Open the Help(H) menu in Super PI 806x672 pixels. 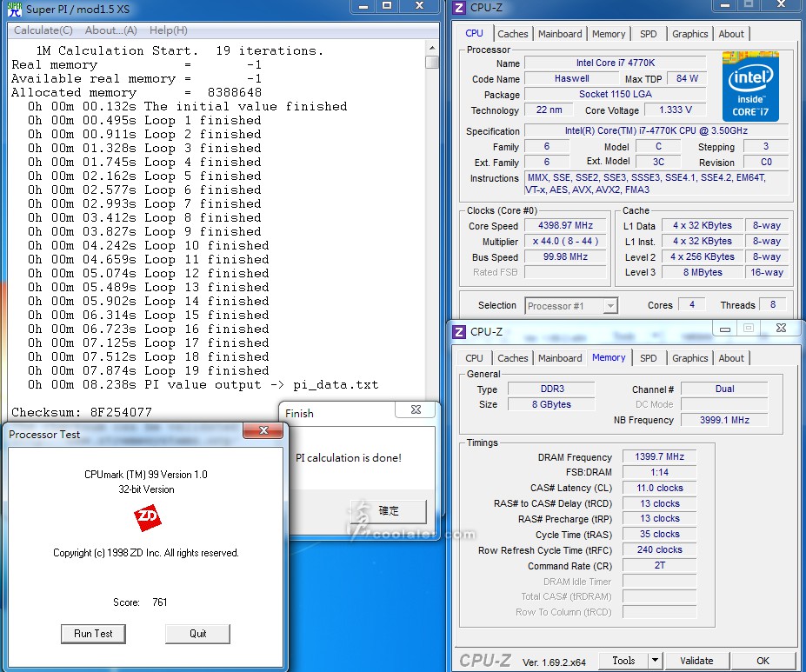[169, 30]
